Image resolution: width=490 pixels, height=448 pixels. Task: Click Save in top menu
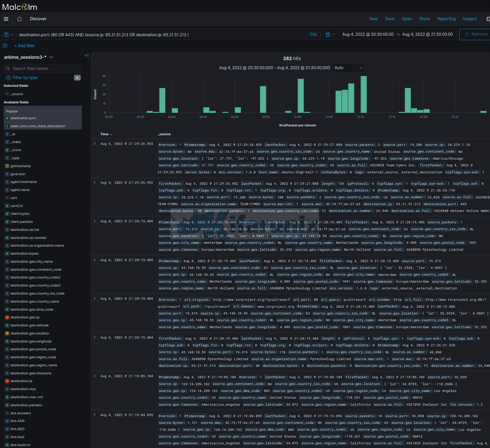(390, 19)
